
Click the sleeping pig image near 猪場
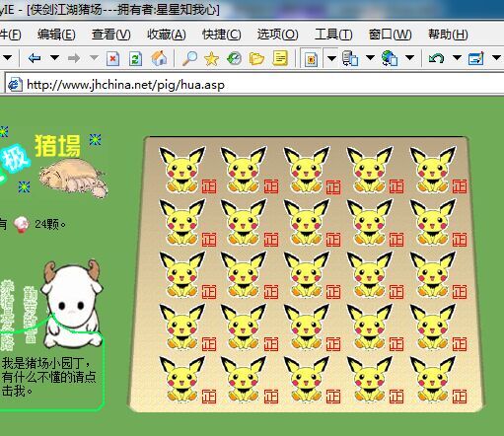(x=74, y=179)
